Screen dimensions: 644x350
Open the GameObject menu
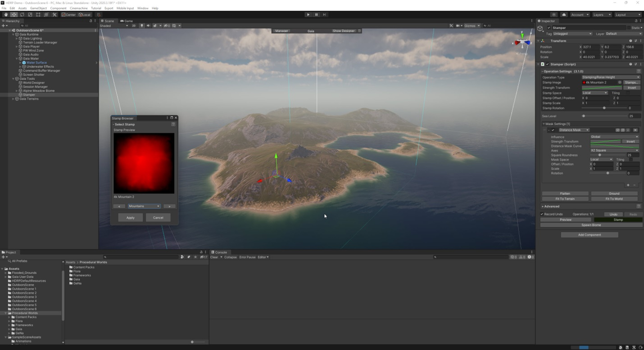(38, 8)
